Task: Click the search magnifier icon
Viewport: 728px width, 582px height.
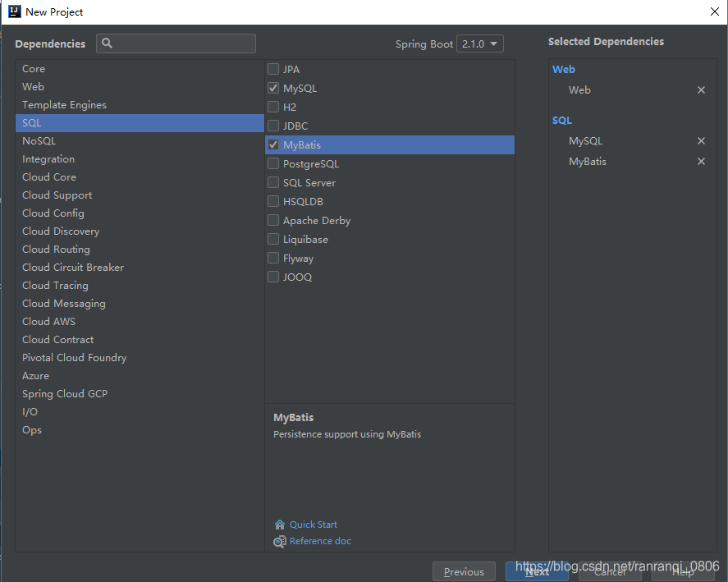Action: pos(107,44)
